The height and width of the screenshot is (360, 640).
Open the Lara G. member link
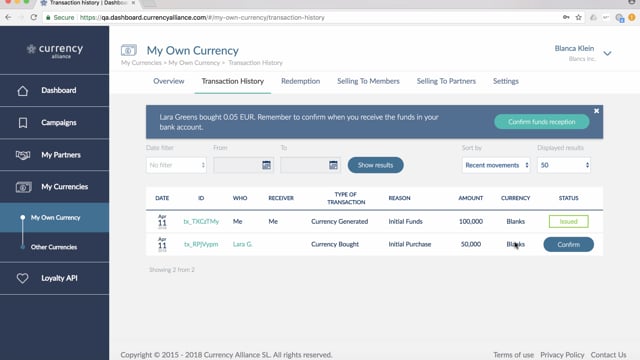click(x=242, y=244)
